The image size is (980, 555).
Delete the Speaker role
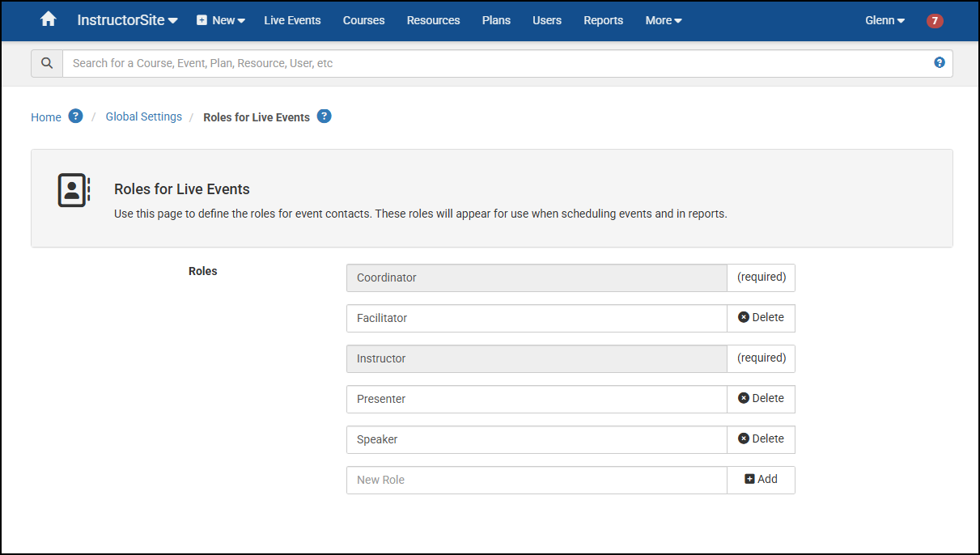(761, 439)
